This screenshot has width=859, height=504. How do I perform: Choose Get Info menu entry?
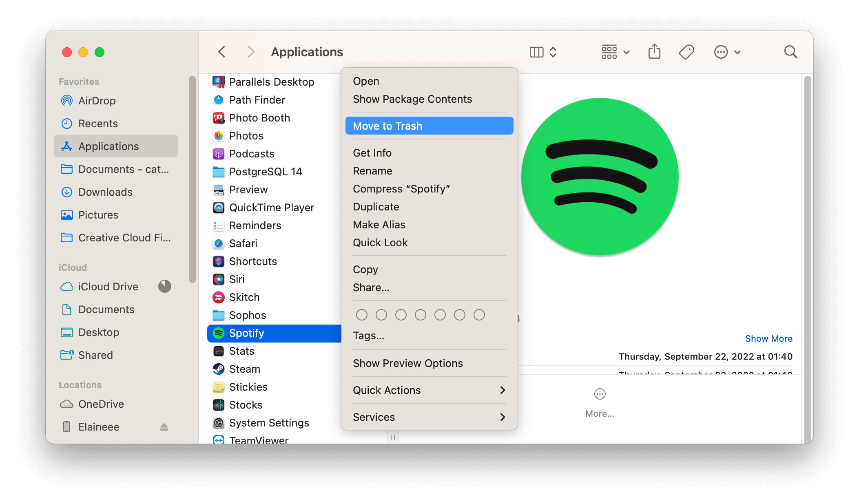click(x=429, y=153)
